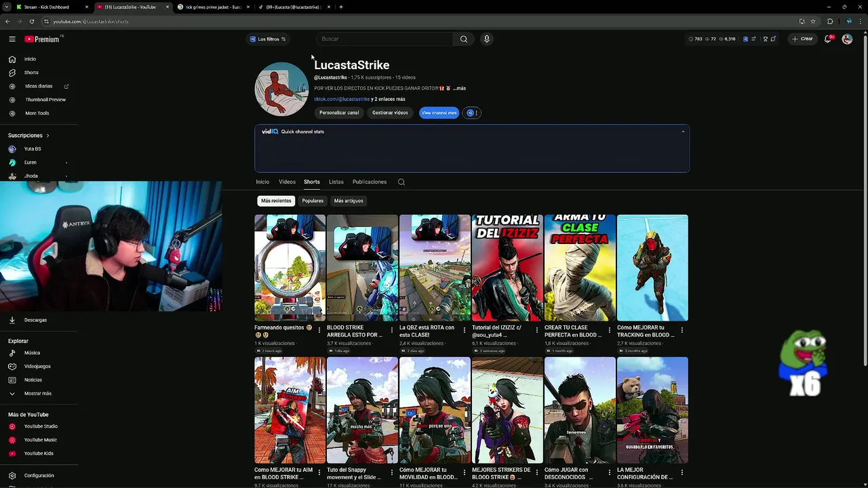Click the LucastaStrike channel avatar
868x488 pixels.
pyautogui.click(x=281, y=89)
